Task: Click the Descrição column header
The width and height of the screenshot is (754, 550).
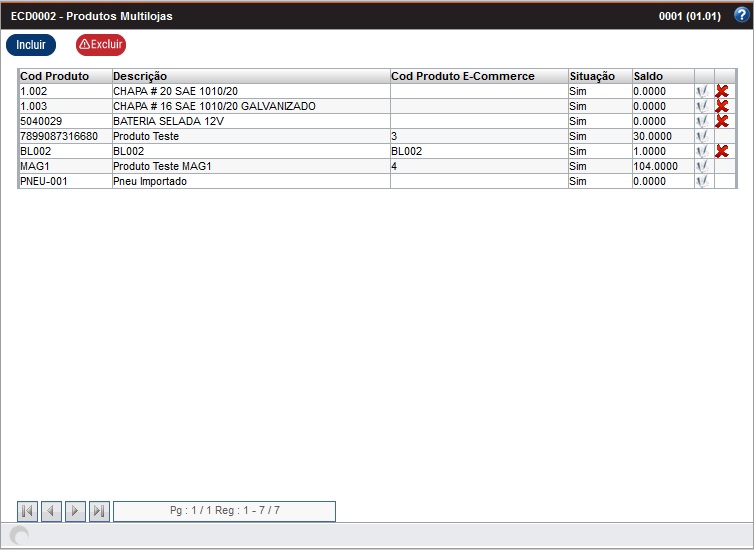Action: click(x=140, y=76)
